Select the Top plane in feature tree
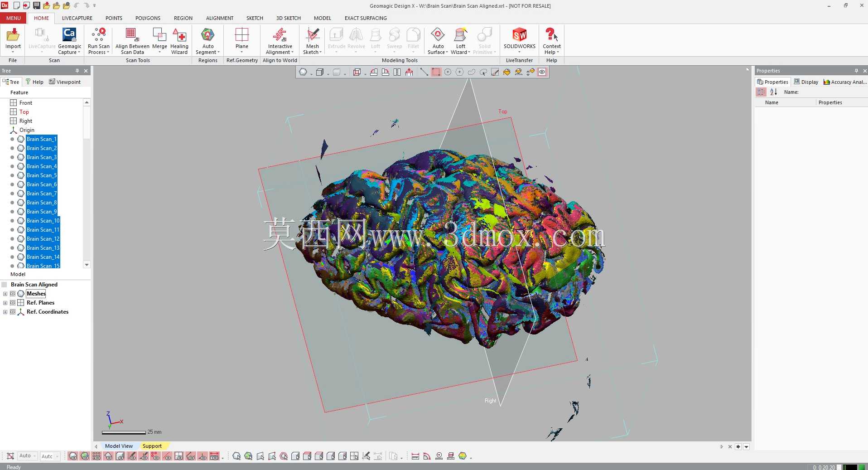The height and width of the screenshot is (470, 868). click(24, 112)
